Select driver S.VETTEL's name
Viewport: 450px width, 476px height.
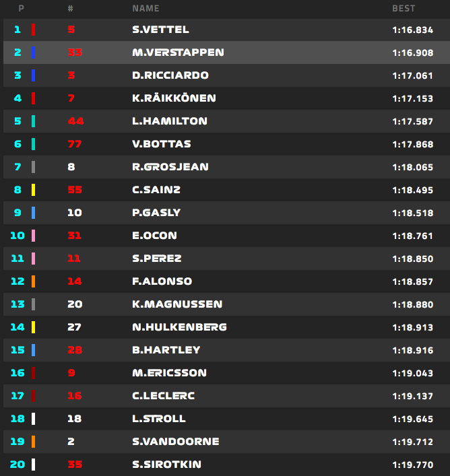click(x=160, y=30)
